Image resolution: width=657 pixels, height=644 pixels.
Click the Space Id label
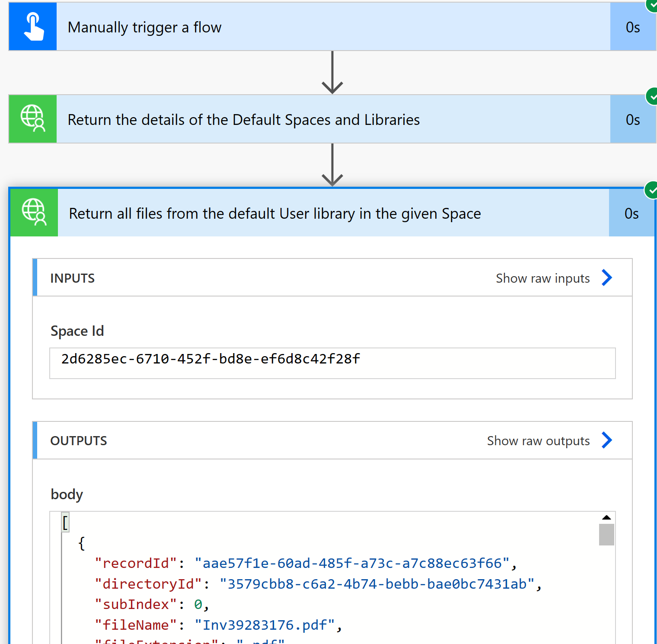[77, 331]
